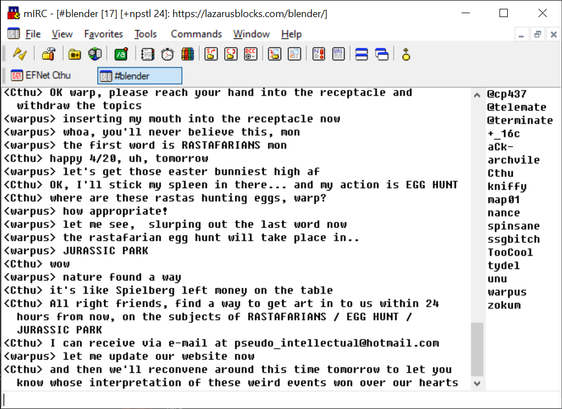Open the Commands menu

pos(196,34)
